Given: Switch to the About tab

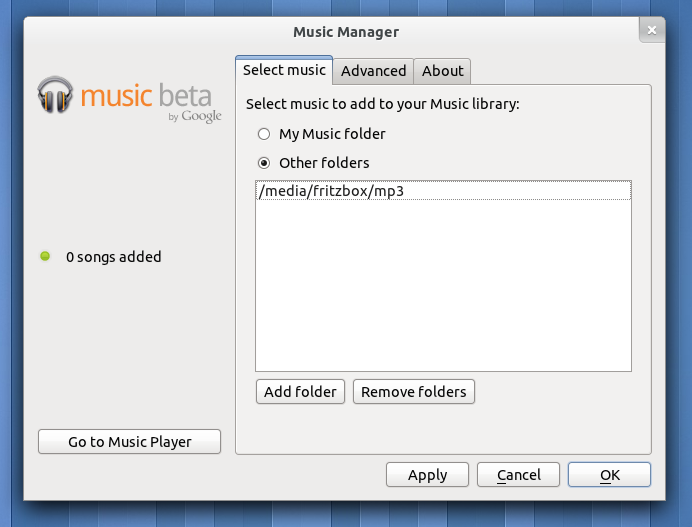Looking at the screenshot, I should coord(442,71).
